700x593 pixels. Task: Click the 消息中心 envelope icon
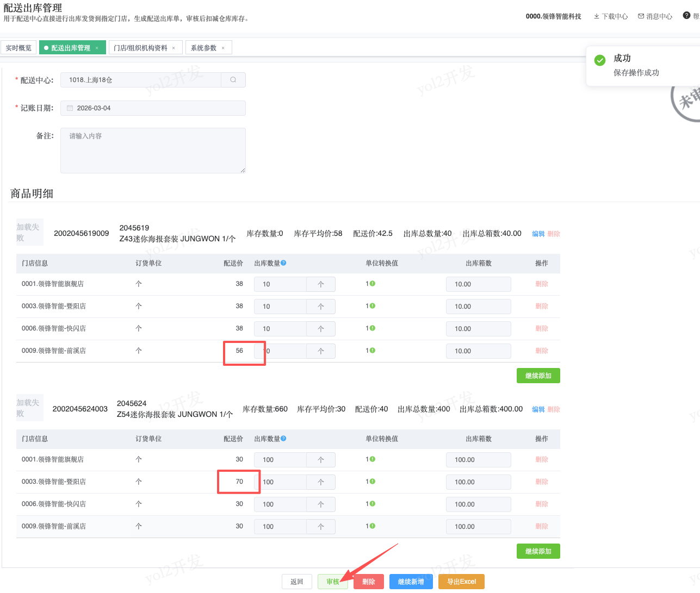click(641, 16)
